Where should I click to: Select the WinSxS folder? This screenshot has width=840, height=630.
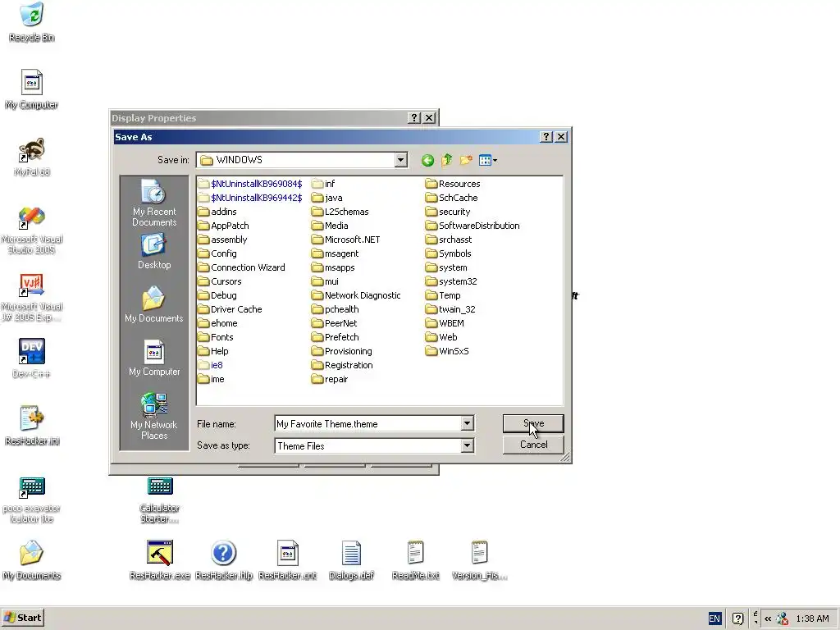447,351
